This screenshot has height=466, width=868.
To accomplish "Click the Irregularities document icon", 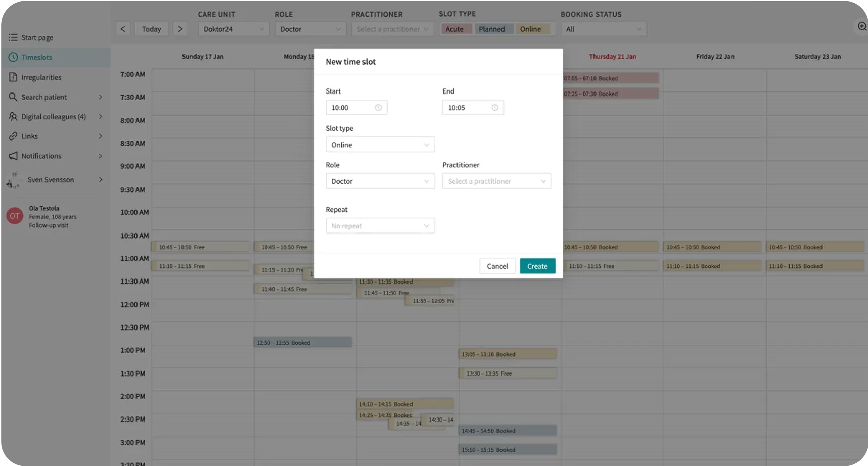I will pos(13,77).
